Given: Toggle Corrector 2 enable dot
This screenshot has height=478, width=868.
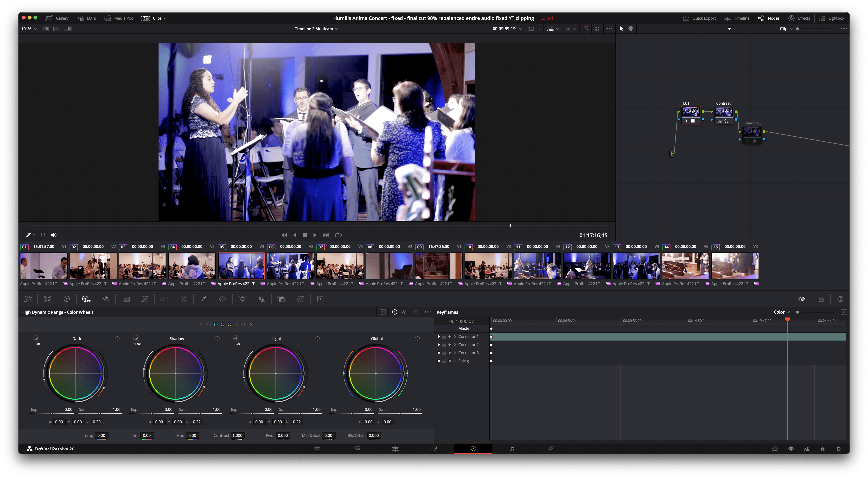Looking at the screenshot, I should pos(438,344).
